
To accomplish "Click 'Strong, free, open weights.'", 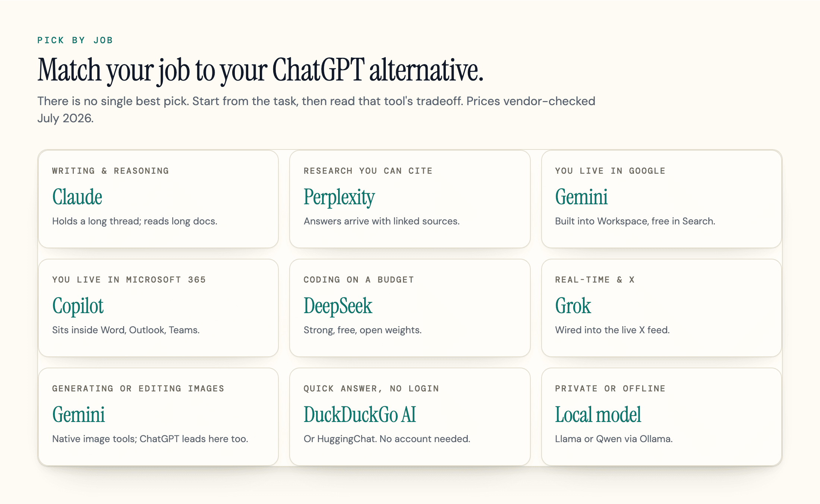I will tap(363, 330).
